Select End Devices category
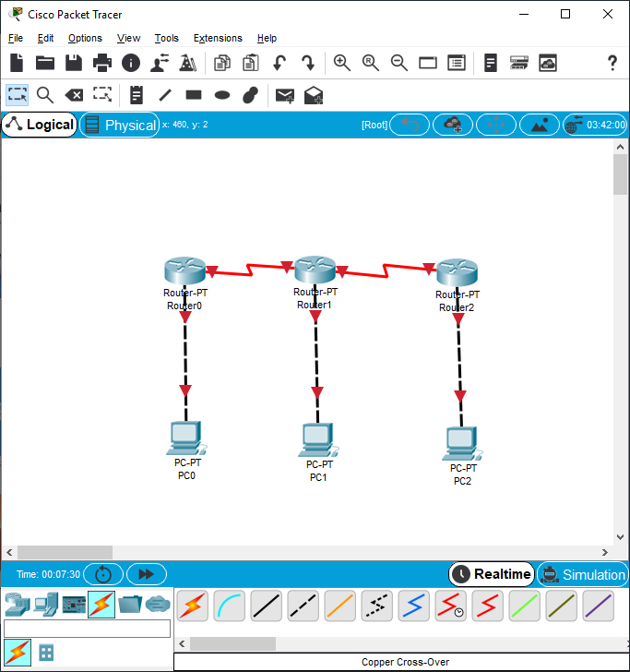 click(46, 605)
